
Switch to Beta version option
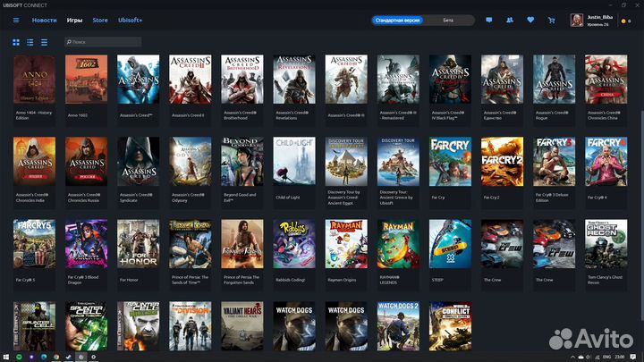pyautogui.click(x=448, y=20)
